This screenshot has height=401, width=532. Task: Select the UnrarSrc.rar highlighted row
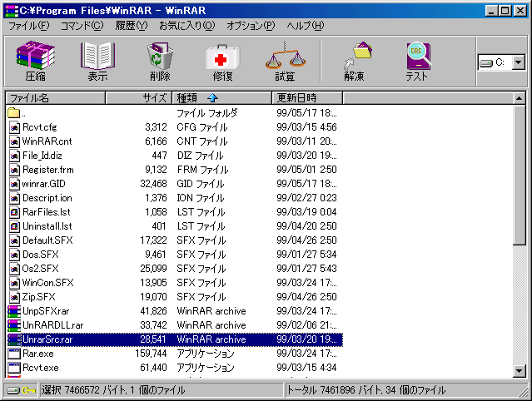[x=175, y=339]
